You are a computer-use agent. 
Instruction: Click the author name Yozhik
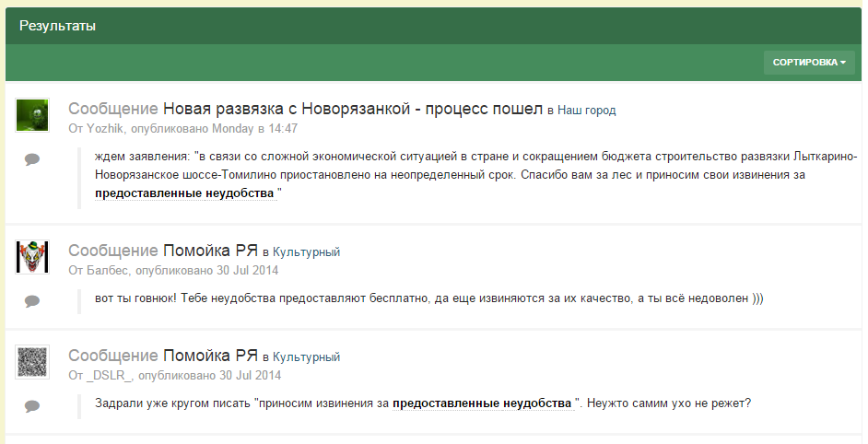pos(105,128)
